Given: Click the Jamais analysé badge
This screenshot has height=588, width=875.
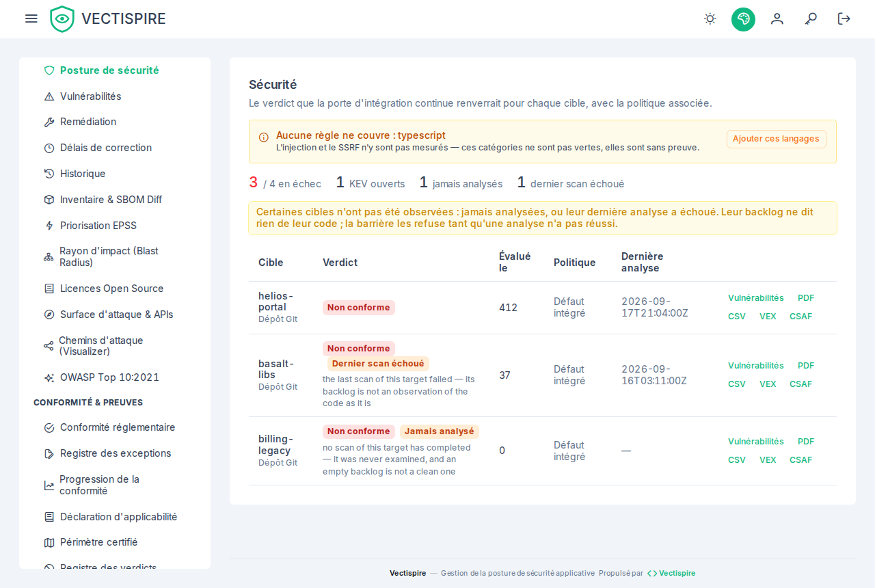Looking at the screenshot, I should coord(440,431).
